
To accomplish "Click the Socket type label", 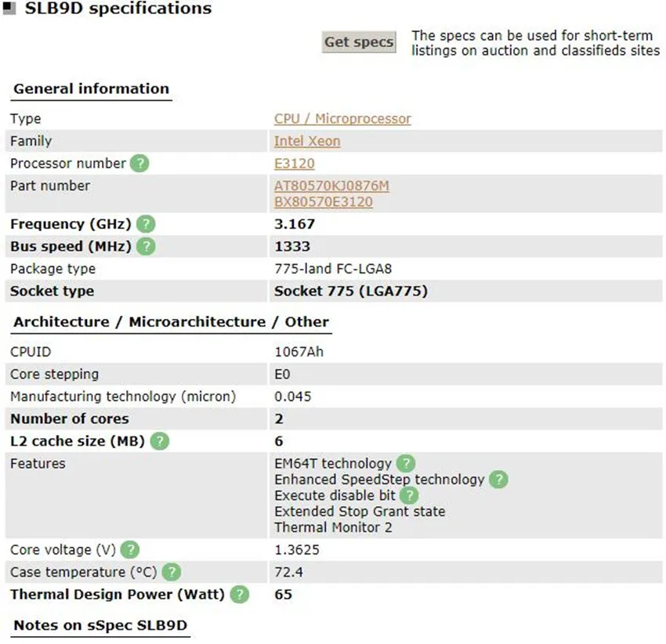I will coord(52,291).
